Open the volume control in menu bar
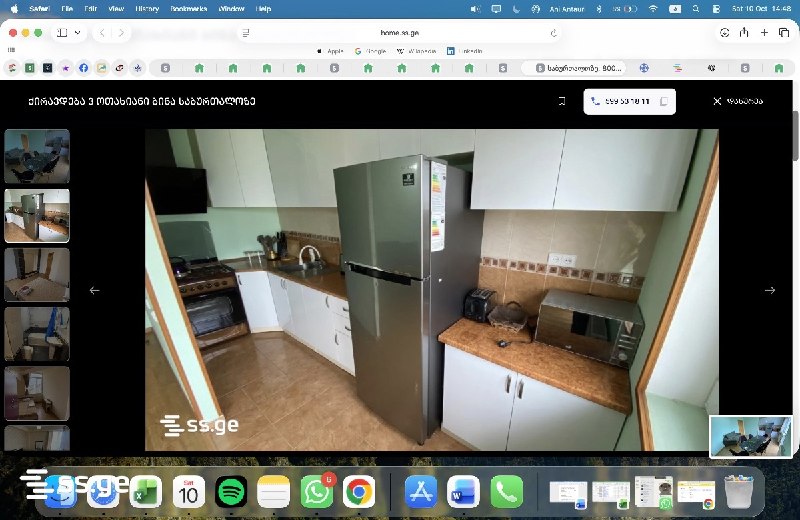This screenshot has width=800, height=520. click(475, 9)
